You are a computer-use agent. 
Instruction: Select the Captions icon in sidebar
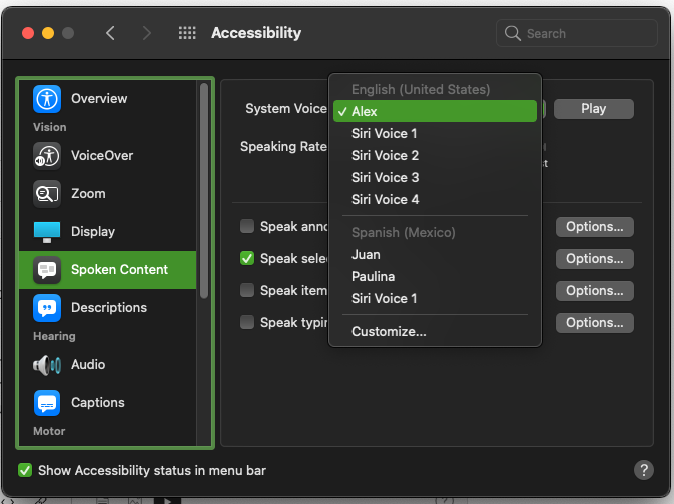click(x=47, y=403)
